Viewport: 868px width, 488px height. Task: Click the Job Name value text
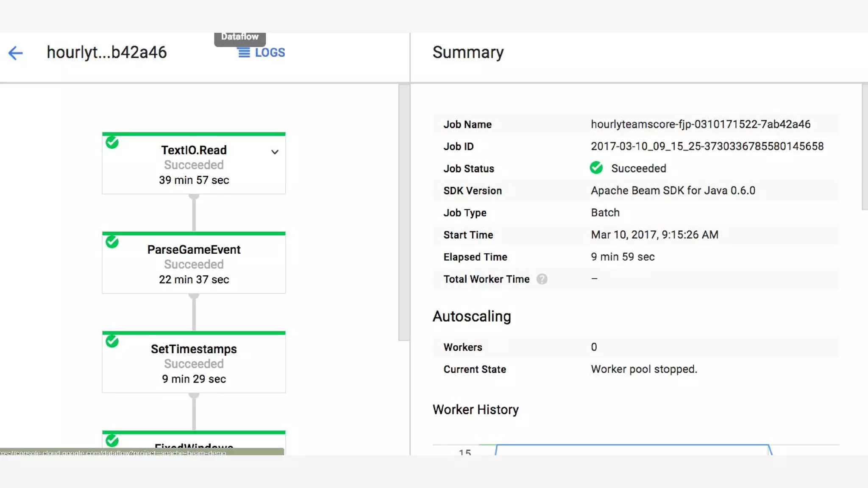click(700, 125)
